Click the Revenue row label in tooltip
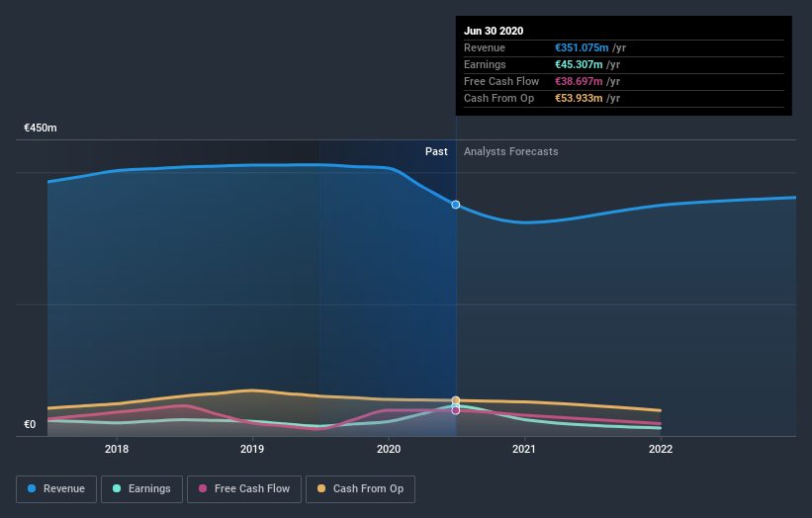The image size is (812, 518). pyautogui.click(x=485, y=47)
